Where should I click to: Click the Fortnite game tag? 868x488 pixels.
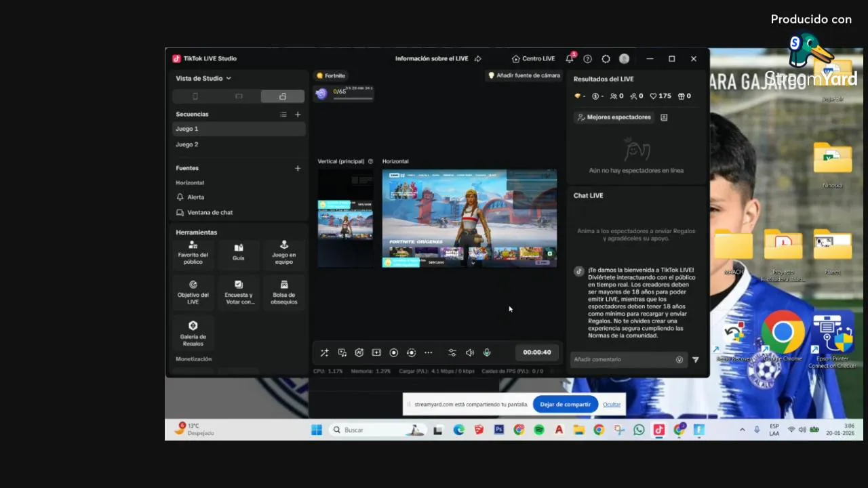click(331, 76)
